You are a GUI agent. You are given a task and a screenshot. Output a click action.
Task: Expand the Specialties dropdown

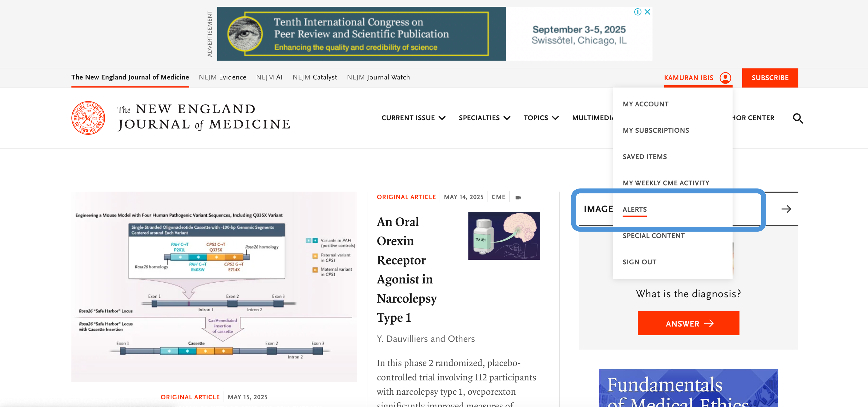[484, 118]
